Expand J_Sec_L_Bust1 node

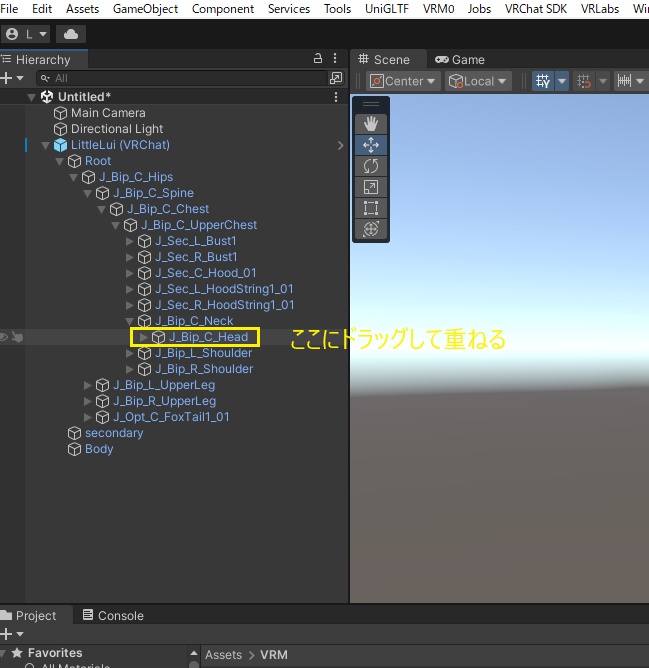click(x=130, y=241)
